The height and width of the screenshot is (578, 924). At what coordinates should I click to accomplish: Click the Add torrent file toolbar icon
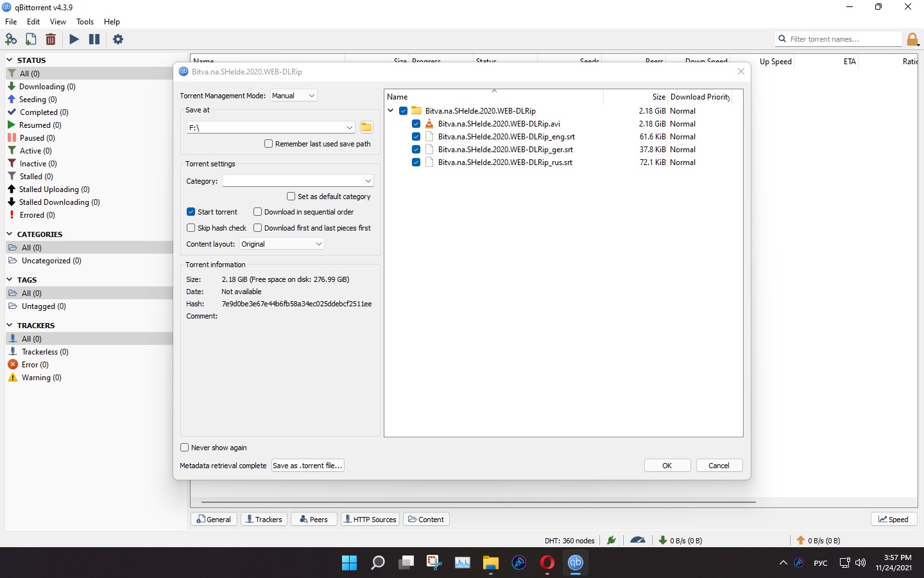pyautogui.click(x=31, y=39)
